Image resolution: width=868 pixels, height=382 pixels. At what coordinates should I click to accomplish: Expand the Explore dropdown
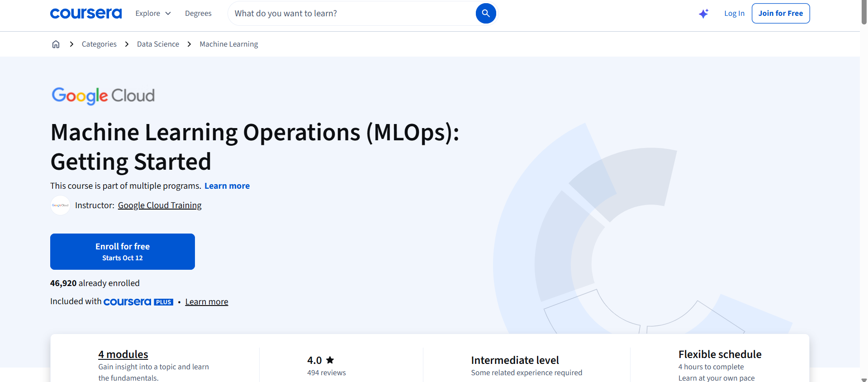[x=153, y=14]
